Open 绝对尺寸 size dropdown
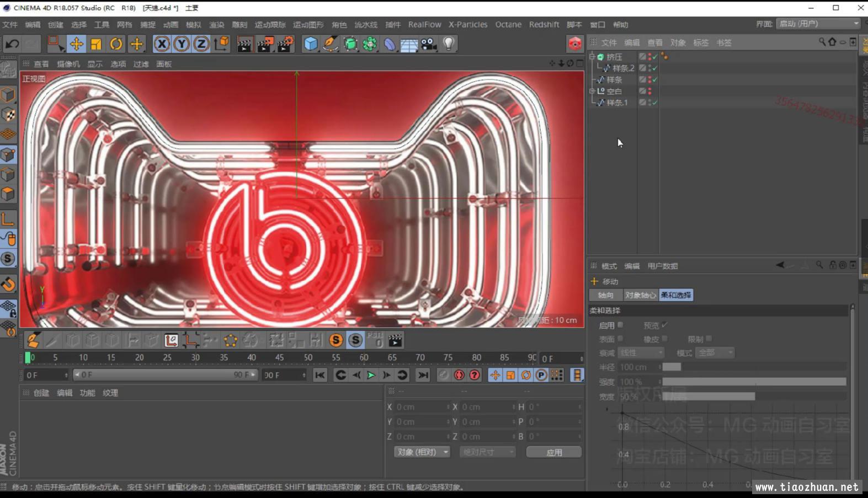 pos(487,452)
